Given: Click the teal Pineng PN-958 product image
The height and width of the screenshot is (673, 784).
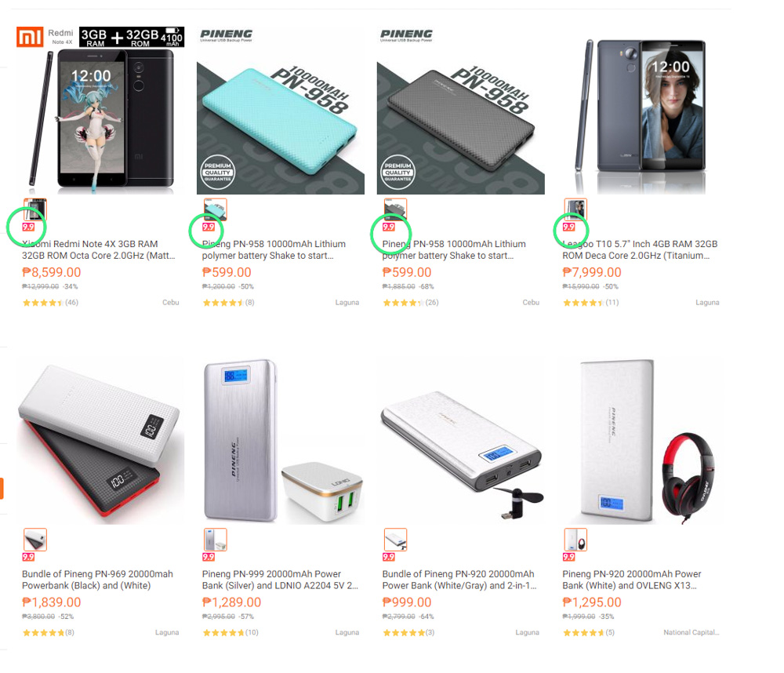Looking at the screenshot, I should click(281, 111).
